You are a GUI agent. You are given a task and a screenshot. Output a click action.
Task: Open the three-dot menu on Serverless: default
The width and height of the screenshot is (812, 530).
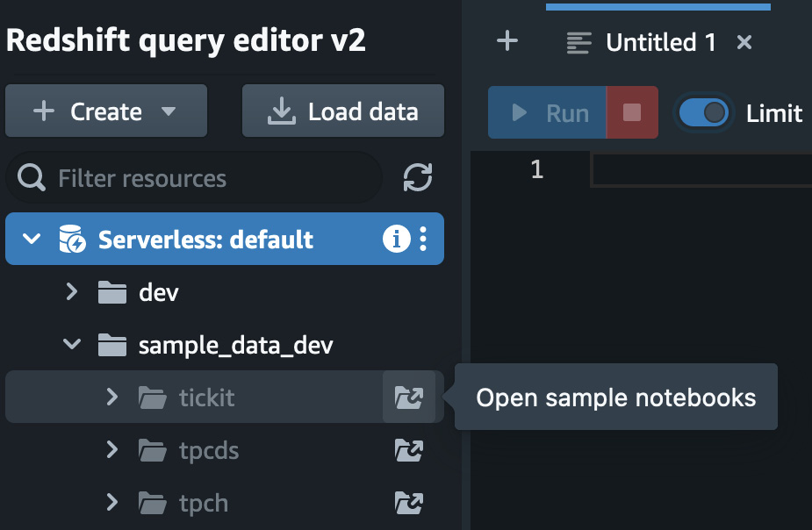click(x=423, y=240)
